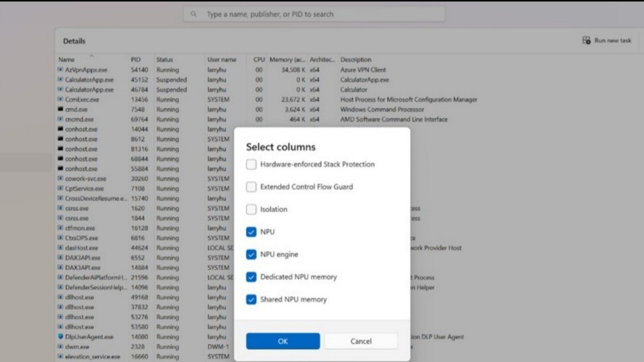Sort by User name column header
The height and width of the screenshot is (362, 644).
[222, 60]
